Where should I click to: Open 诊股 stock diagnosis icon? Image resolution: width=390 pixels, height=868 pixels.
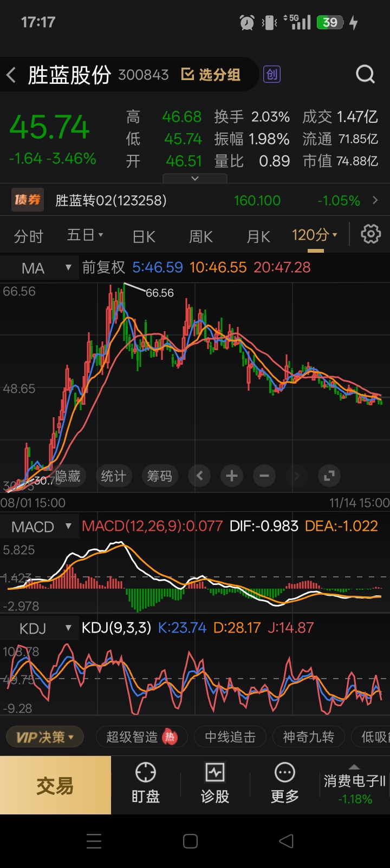[x=215, y=773]
